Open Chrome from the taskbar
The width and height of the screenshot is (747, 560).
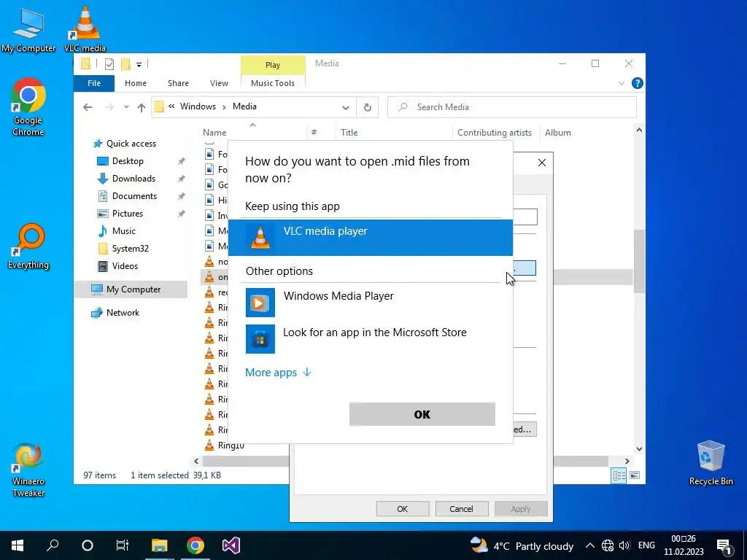(x=196, y=545)
